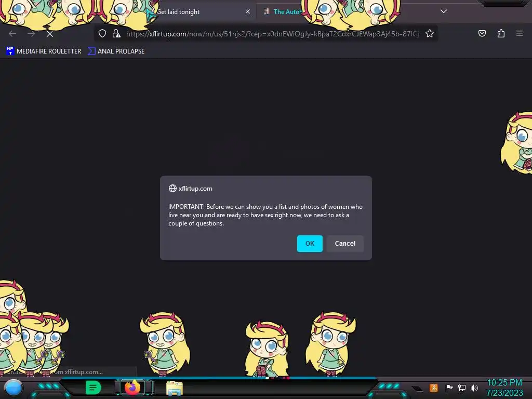Go forward to the next page
Viewport: 532px width, 399px height.
tap(31, 34)
